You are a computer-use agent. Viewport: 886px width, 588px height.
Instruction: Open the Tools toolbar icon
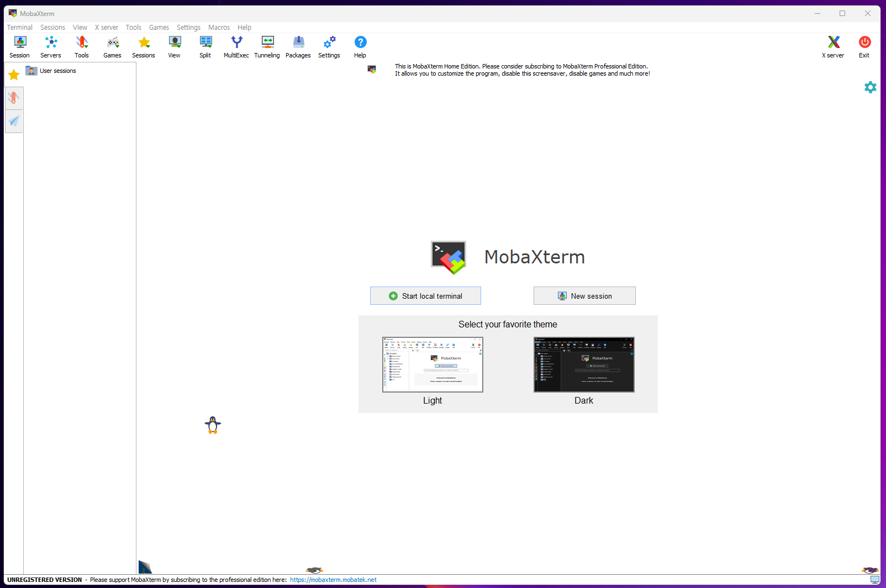coord(82,47)
